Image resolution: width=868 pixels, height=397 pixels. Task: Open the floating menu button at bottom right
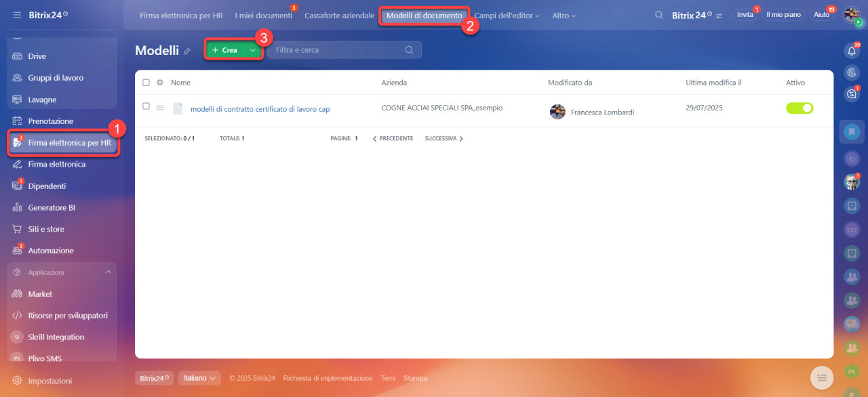tap(822, 377)
